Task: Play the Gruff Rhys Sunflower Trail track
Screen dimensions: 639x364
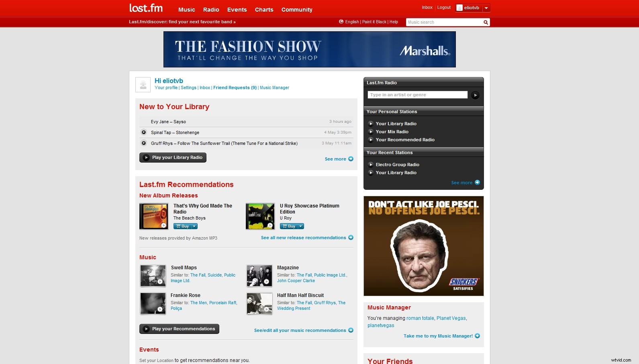Action: tap(144, 143)
